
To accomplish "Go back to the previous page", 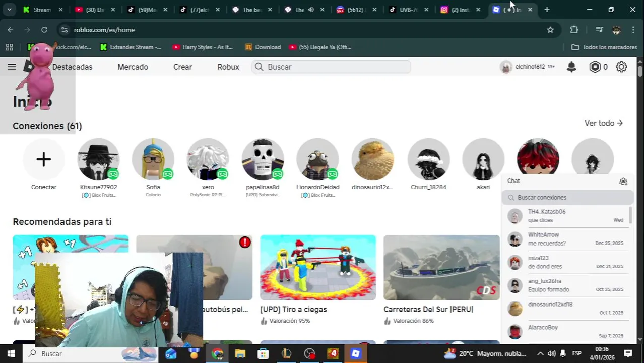I will pos(11,30).
